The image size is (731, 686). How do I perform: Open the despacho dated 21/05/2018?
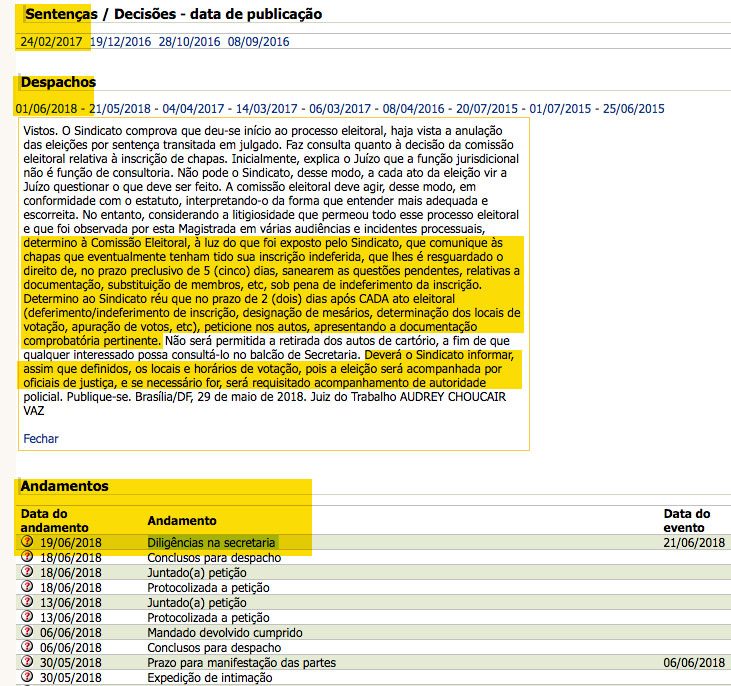tap(120, 109)
